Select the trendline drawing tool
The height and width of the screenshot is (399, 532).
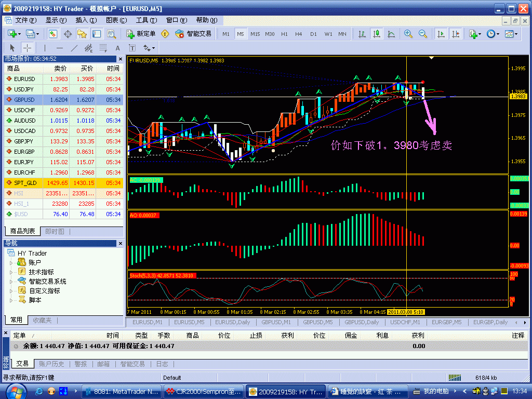click(74, 48)
